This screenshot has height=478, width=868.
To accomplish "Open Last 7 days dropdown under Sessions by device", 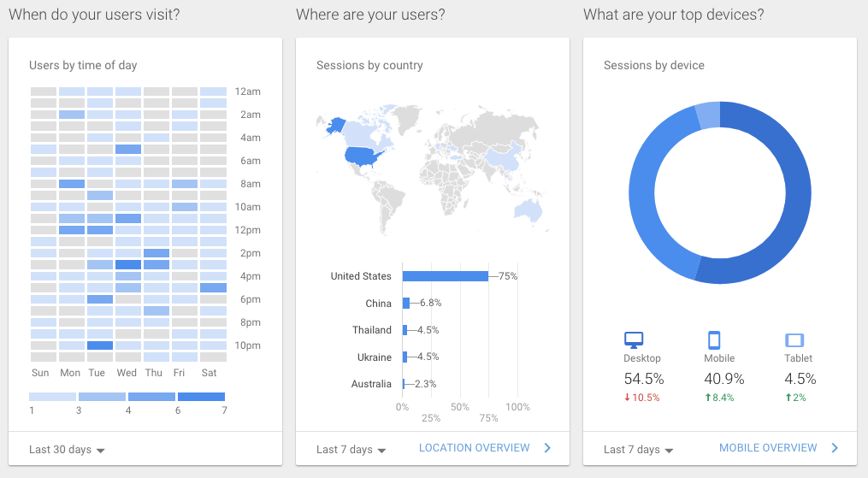I will (x=638, y=450).
